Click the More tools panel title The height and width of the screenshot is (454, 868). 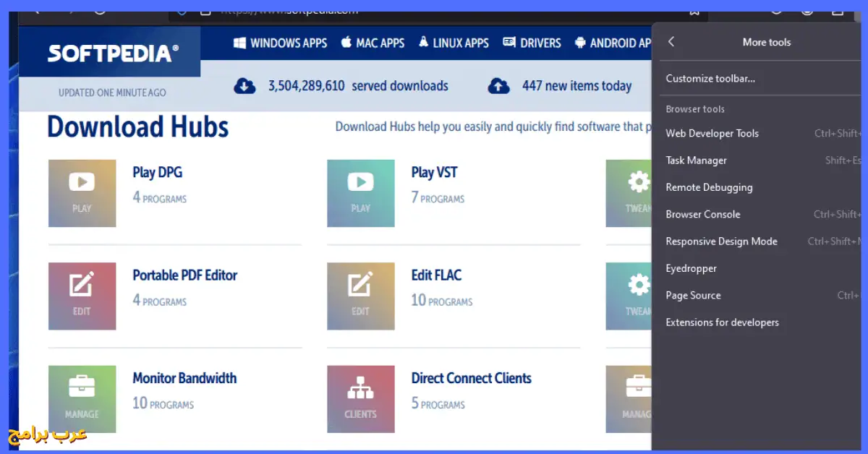pos(767,42)
